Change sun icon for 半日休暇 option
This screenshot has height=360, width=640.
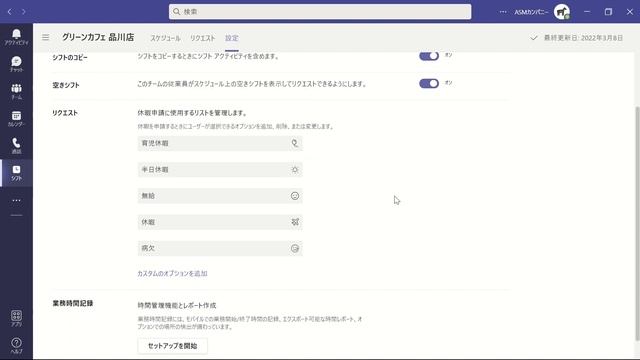(295, 169)
